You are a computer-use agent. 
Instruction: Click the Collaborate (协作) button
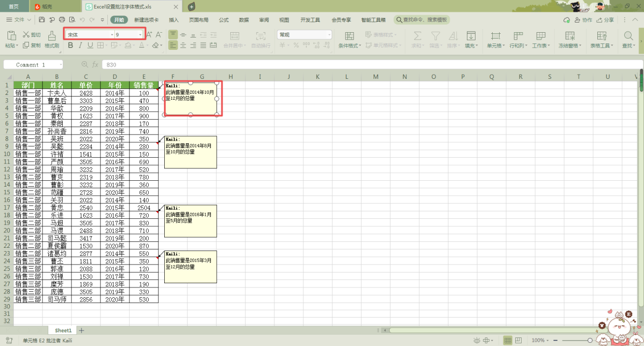pos(583,20)
